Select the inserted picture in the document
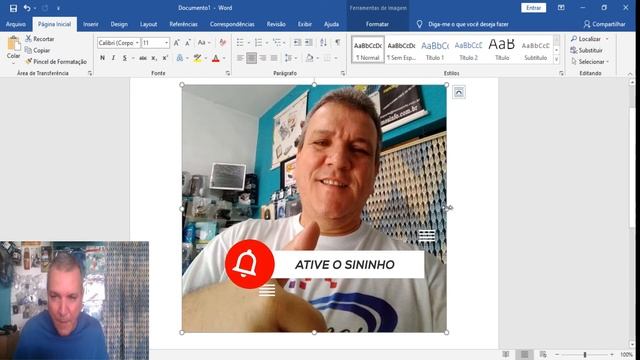The image size is (640, 360). tap(314, 209)
